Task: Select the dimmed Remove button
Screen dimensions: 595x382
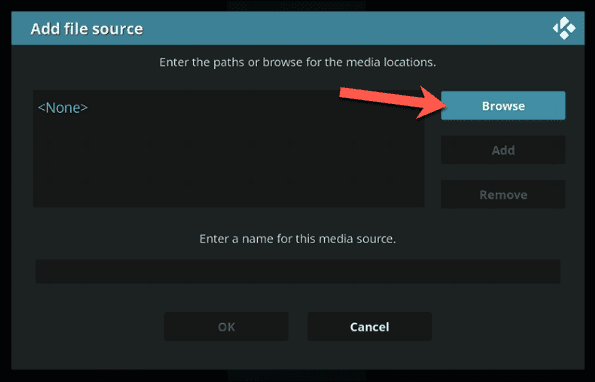Action: [503, 195]
